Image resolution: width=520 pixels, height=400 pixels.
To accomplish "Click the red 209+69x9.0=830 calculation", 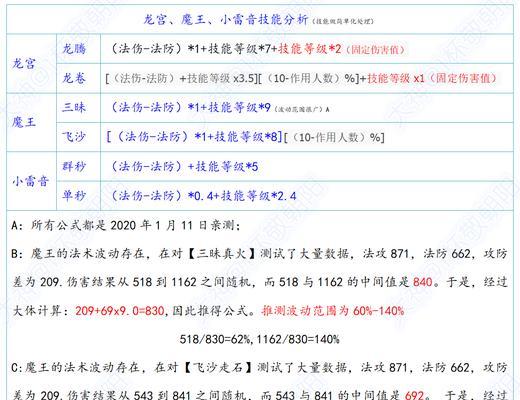I will [x=120, y=311].
